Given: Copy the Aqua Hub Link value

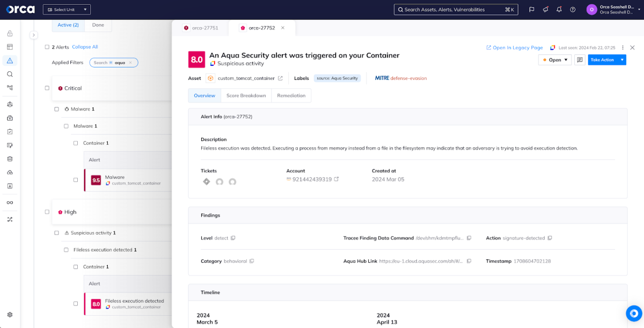Looking at the screenshot, I should [469, 261].
